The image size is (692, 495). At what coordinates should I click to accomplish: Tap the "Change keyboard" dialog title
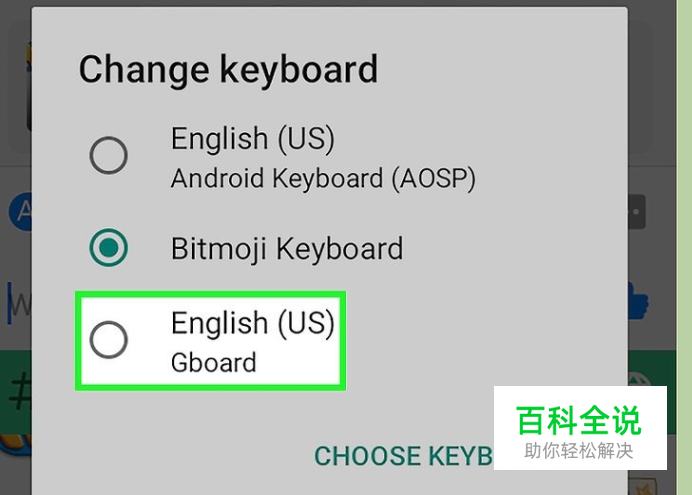point(228,70)
